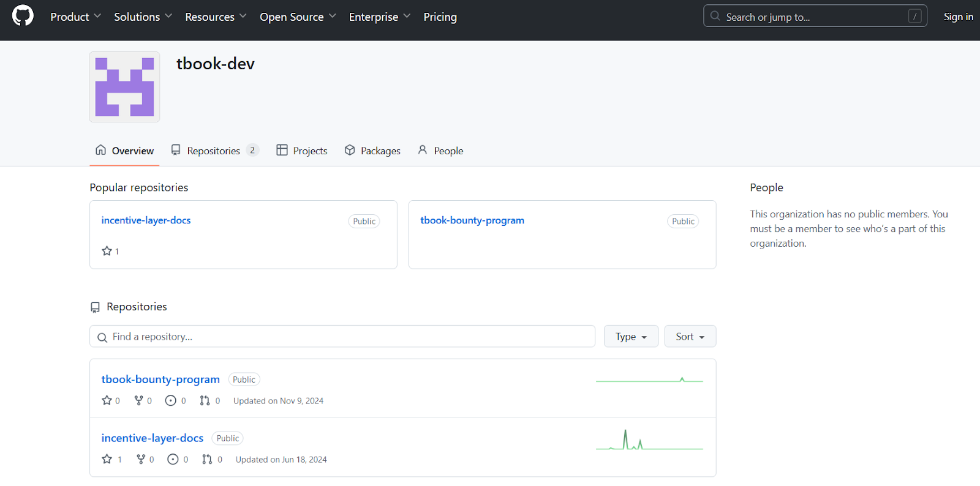This screenshot has height=486, width=980.
Task: Expand Open Source navigation menu
Action: [298, 17]
